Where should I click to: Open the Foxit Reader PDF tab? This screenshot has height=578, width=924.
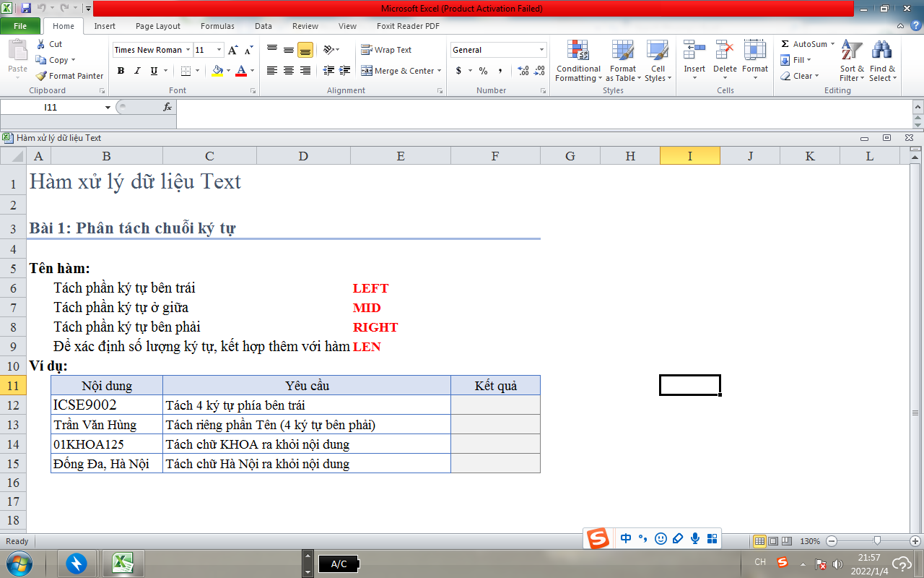(x=408, y=26)
